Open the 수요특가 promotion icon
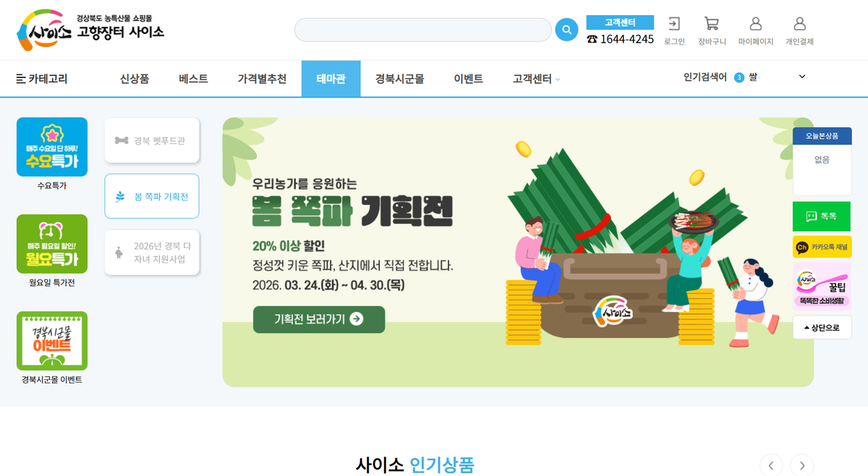This screenshot has width=868, height=476. pyautogui.click(x=52, y=147)
